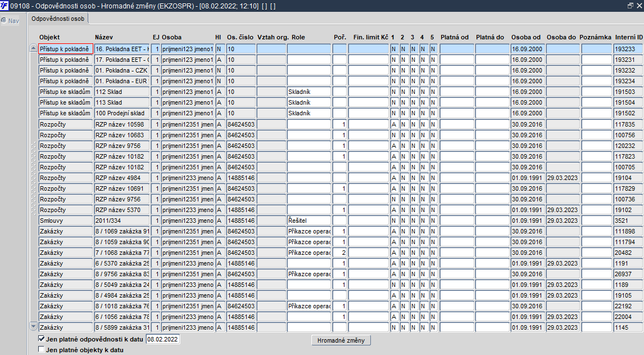Click Interní ID cell 1145
This screenshot has height=355, width=644.
628,327
